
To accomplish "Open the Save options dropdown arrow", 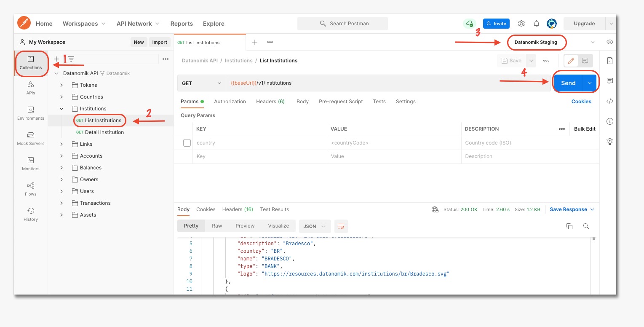I will pyautogui.click(x=531, y=61).
